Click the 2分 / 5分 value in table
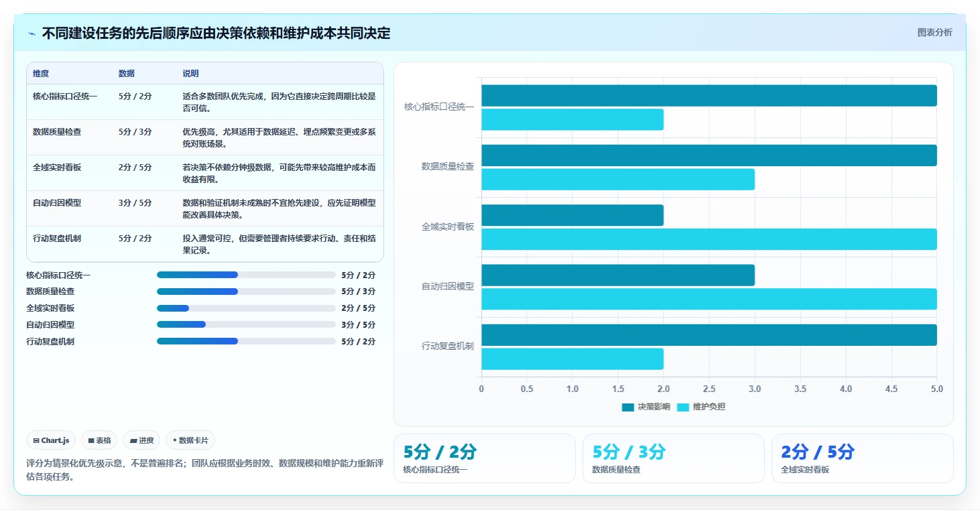 [135, 168]
